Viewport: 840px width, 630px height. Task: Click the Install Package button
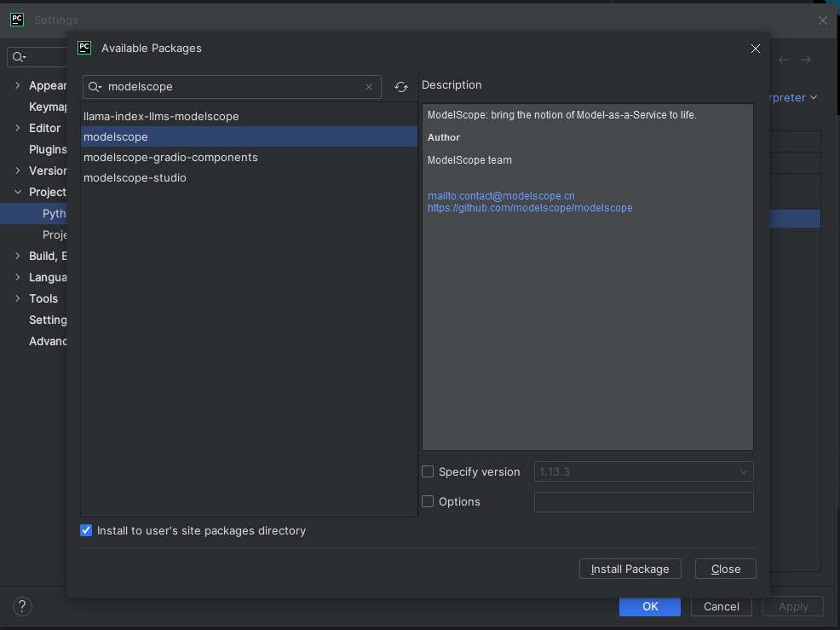pyautogui.click(x=630, y=569)
